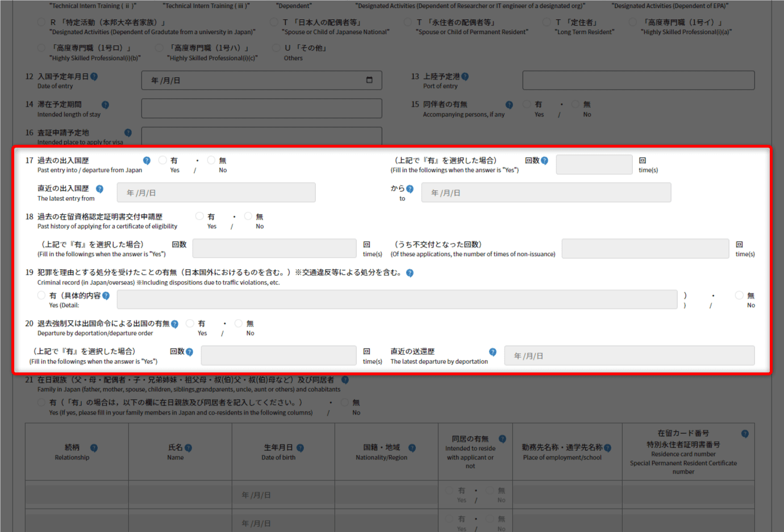Click help icon for Departure by deportation order
This screenshot has width=784, height=532.
(x=174, y=324)
